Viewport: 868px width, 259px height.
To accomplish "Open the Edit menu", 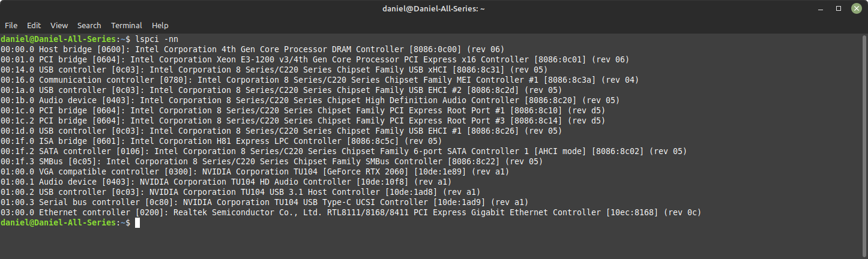I will 34,26.
